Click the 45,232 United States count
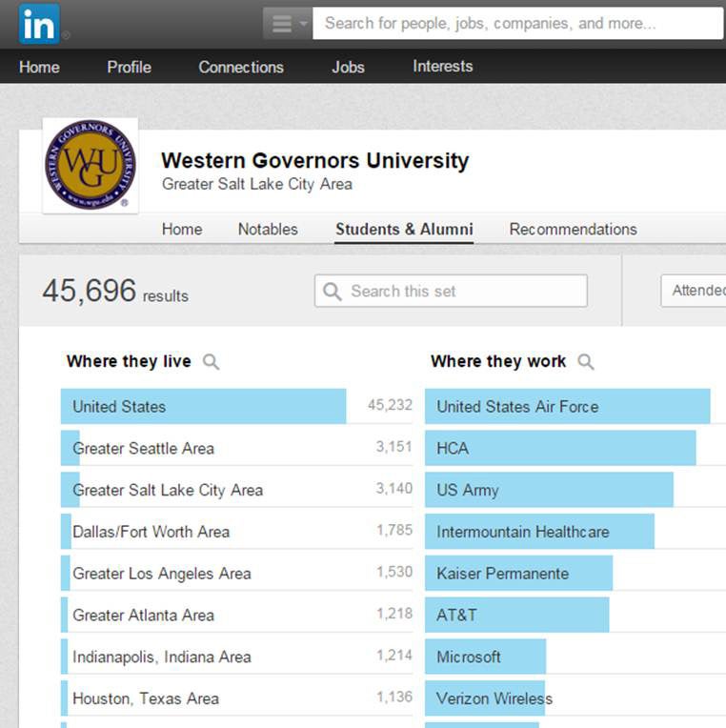The width and height of the screenshot is (726, 728). [390, 405]
